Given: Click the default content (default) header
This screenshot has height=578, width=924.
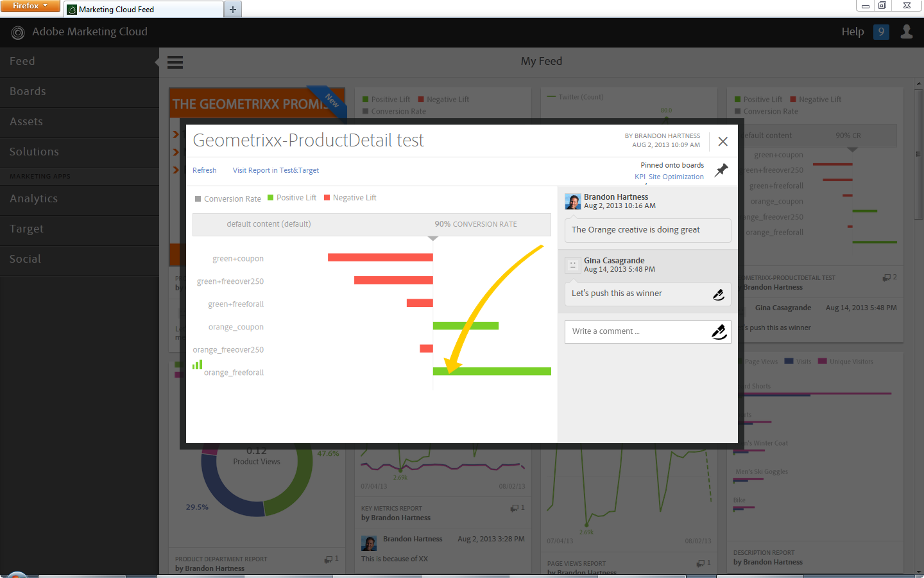Looking at the screenshot, I should pos(269,224).
